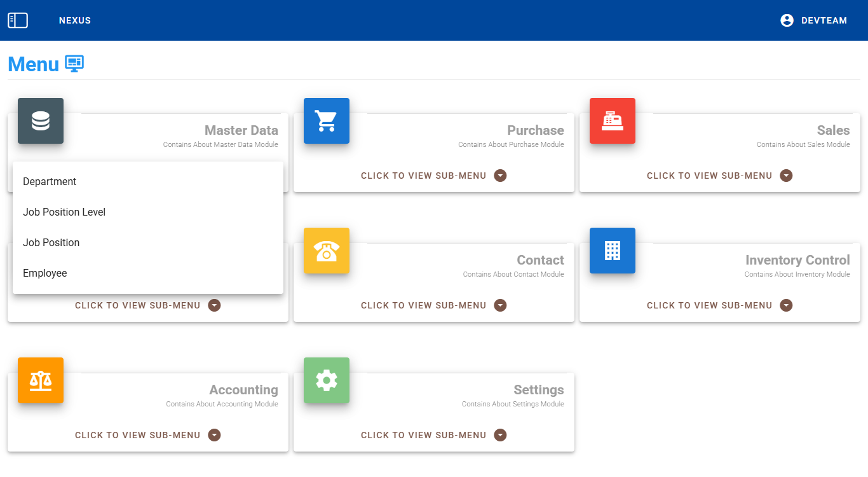Open the Settings sub-menu dropdown
The height and width of the screenshot is (477, 868).
pyautogui.click(x=433, y=435)
